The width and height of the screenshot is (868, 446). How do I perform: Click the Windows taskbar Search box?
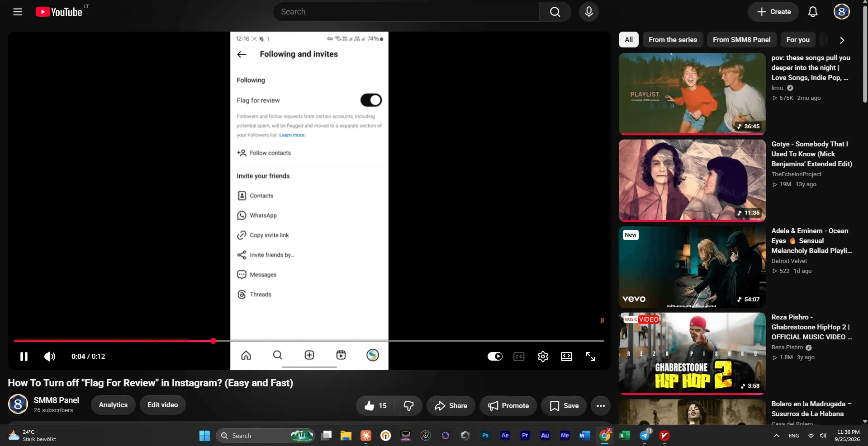pos(265,436)
